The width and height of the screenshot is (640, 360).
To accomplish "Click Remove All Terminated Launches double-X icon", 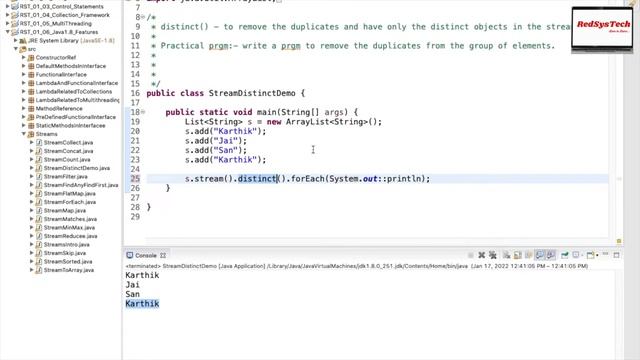I will pyautogui.click(x=493, y=255).
